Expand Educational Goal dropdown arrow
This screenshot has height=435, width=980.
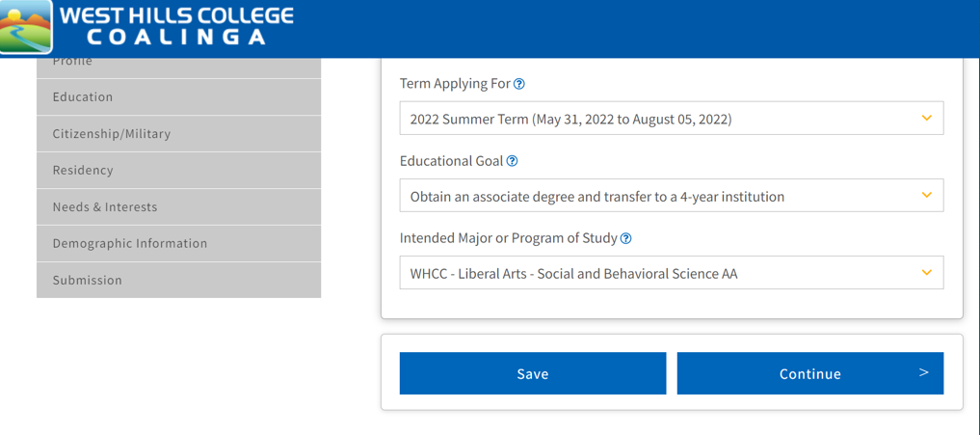pyautogui.click(x=926, y=195)
